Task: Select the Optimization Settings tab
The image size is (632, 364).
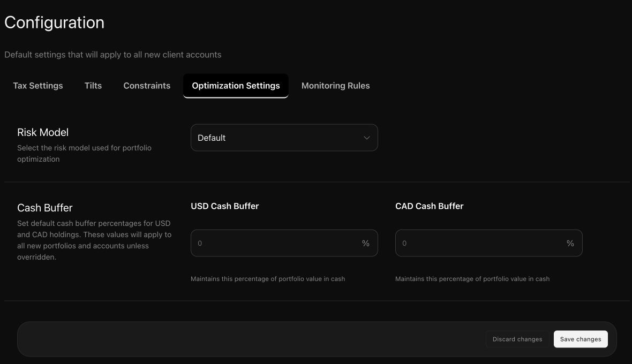Action: click(x=236, y=86)
